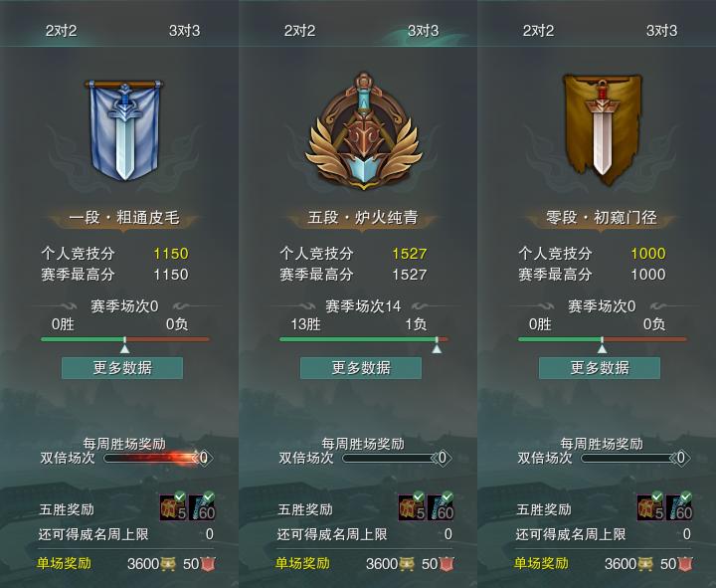The height and width of the screenshot is (588, 716).
Task: Select the 60 item reward icon in middle panel
Action: pyautogui.click(x=442, y=506)
